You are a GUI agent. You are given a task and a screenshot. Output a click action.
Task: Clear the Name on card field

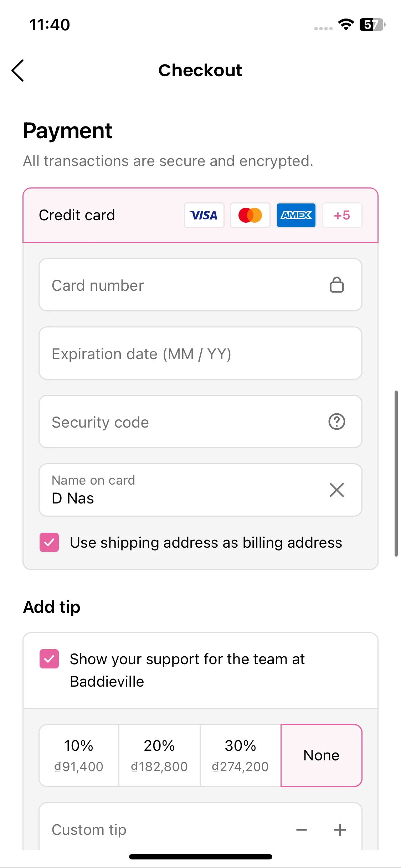tap(336, 490)
